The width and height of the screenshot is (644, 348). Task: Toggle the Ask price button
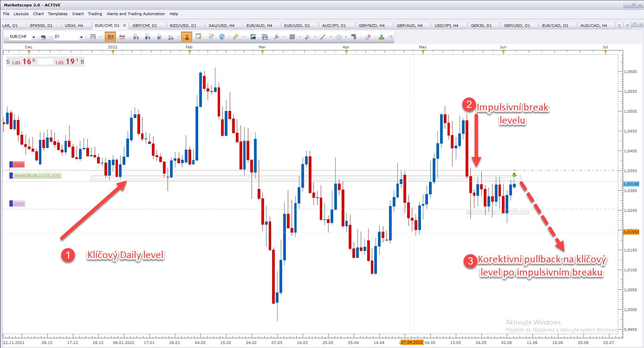(x=122, y=37)
